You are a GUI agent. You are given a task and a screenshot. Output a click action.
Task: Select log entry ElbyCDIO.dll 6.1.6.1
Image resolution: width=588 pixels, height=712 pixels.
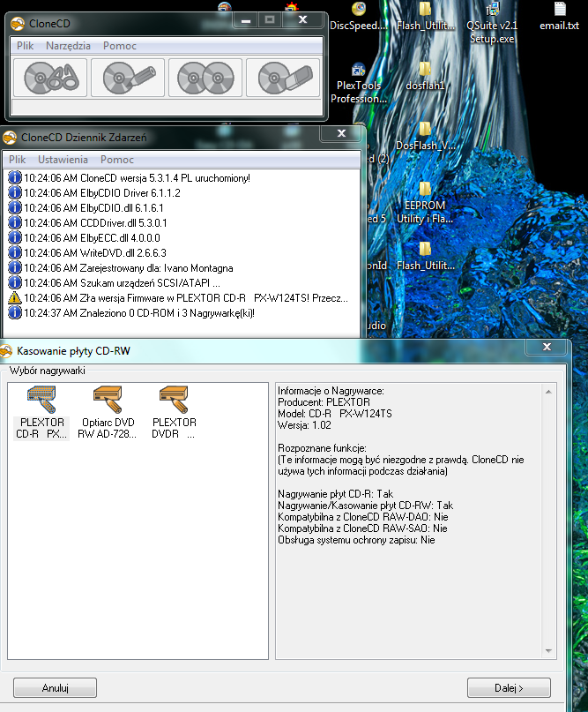point(86,208)
